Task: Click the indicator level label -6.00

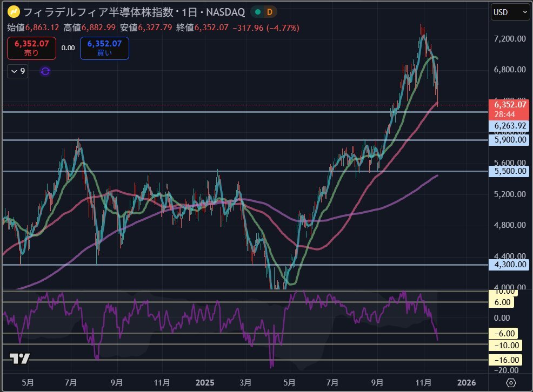Action: 504,334
